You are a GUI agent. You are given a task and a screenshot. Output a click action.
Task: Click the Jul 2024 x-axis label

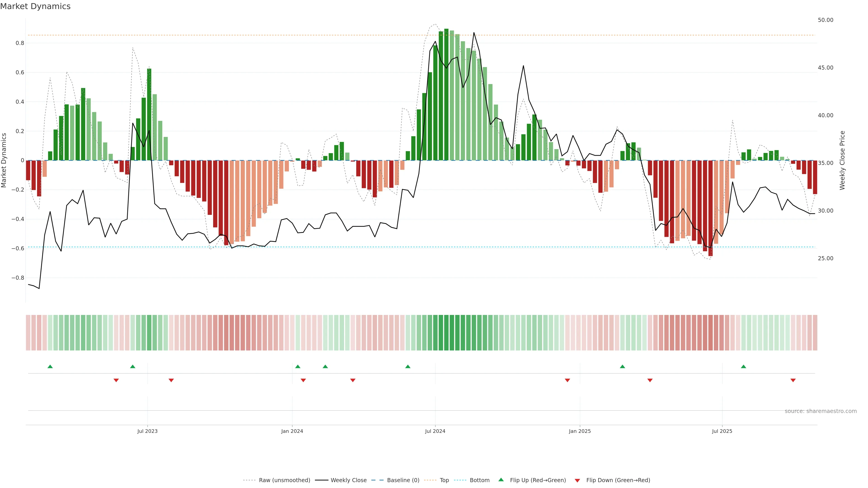(x=435, y=431)
